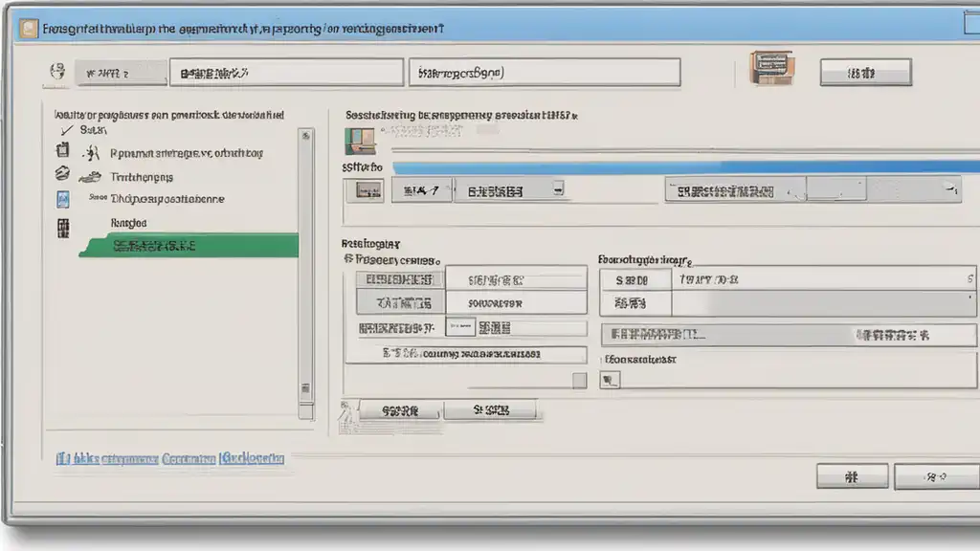
Task: Select the Rangloa item in sidebar list
Action: 129,223
